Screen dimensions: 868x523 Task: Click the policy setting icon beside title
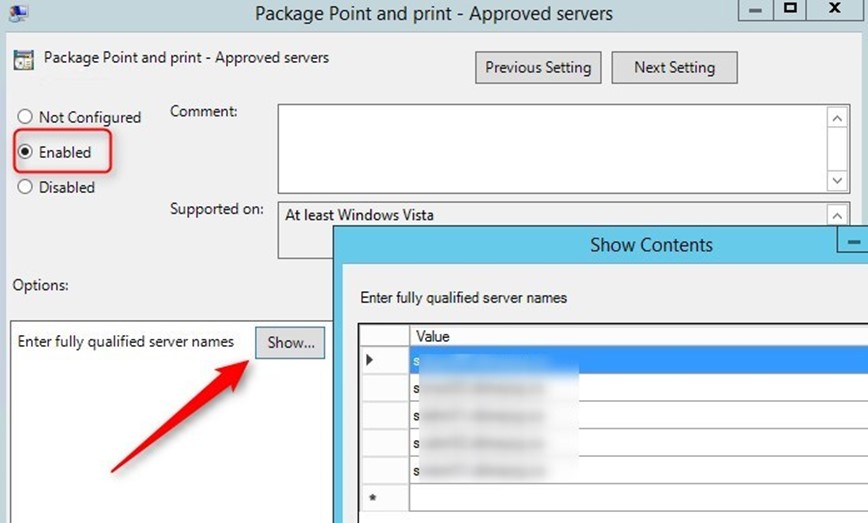[x=24, y=60]
